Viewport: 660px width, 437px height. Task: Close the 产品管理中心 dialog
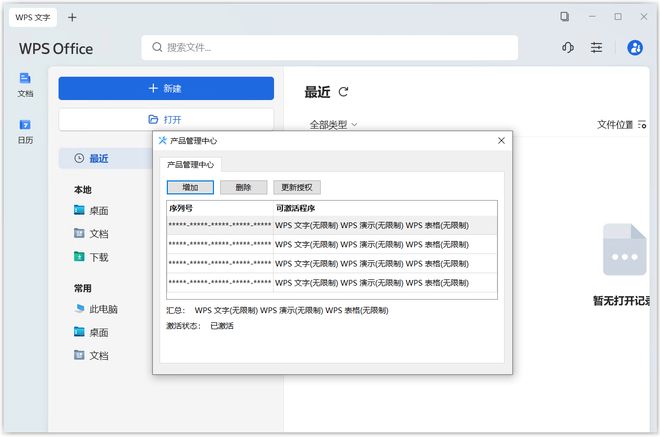[x=501, y=141]
